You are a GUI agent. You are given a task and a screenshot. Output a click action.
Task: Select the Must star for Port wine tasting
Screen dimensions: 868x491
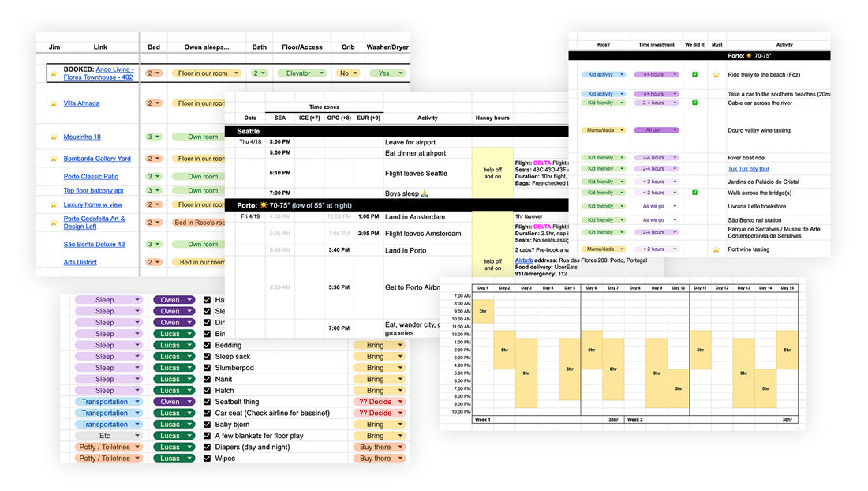(x=716, y=249)
